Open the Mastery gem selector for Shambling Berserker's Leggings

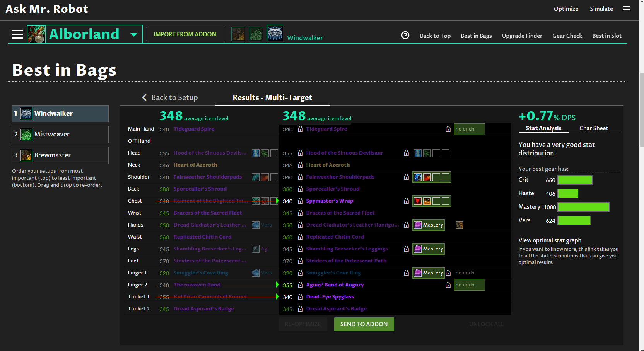point(429,249)
